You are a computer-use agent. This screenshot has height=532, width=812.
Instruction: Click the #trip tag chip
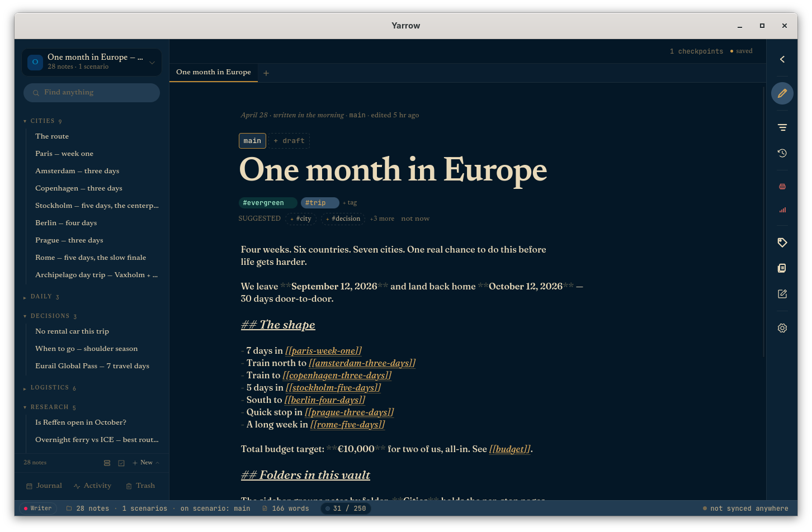(x=320, y=203)
